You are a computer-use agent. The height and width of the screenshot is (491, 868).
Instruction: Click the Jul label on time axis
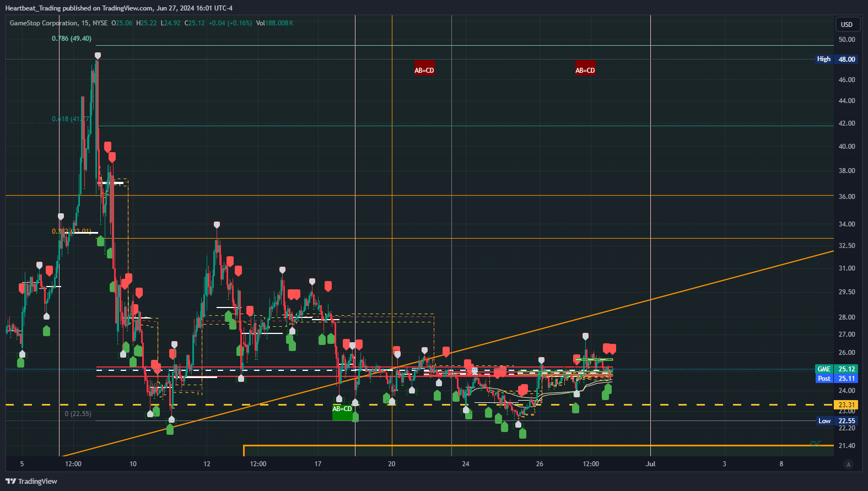pos(650,464)
